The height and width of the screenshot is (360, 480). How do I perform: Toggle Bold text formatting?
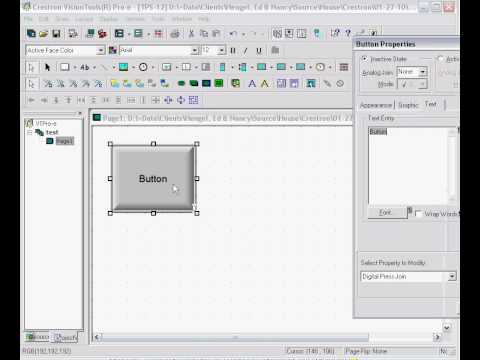pyautogui.click(x=233, y=51)
